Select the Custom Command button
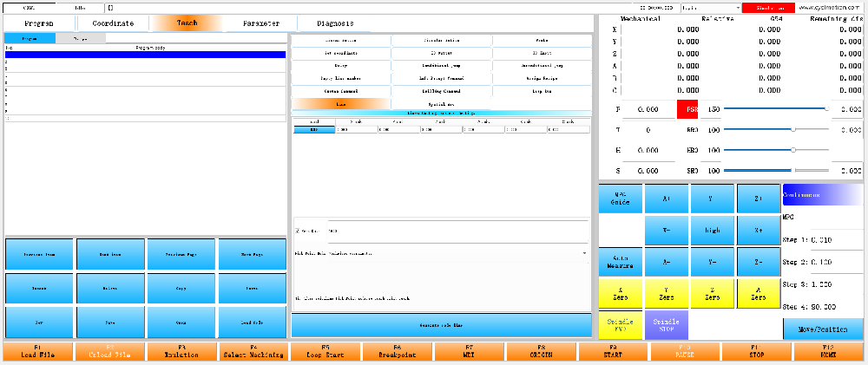 pyautogui.click(x=341, y=91)
